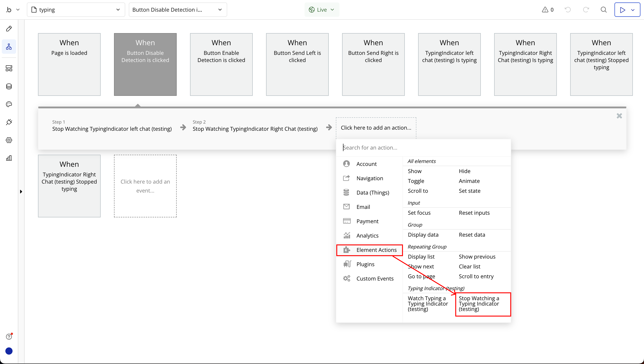
Task: Click the Preview play button
Action: (x=622, y=10)
